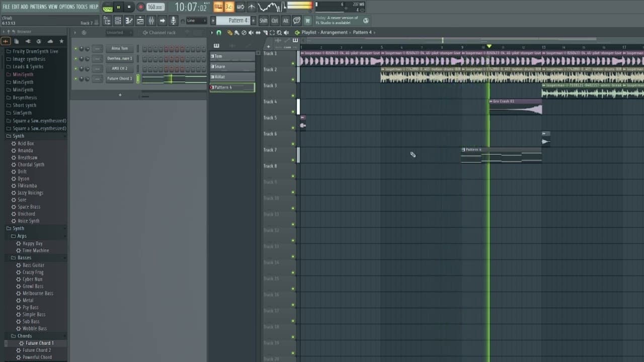This screenshot has height=362, width=644.
Task: Open the EDIT menu
Action: 15,7
